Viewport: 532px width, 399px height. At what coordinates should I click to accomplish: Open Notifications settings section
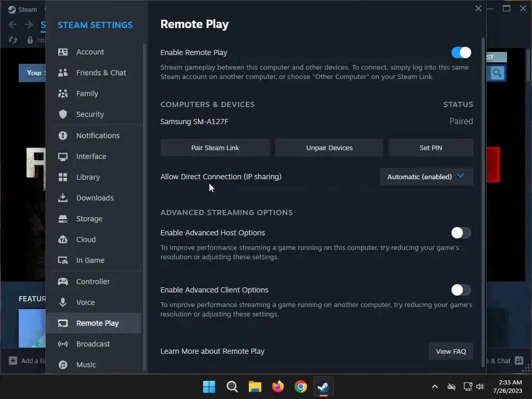[x=94, y=136]
